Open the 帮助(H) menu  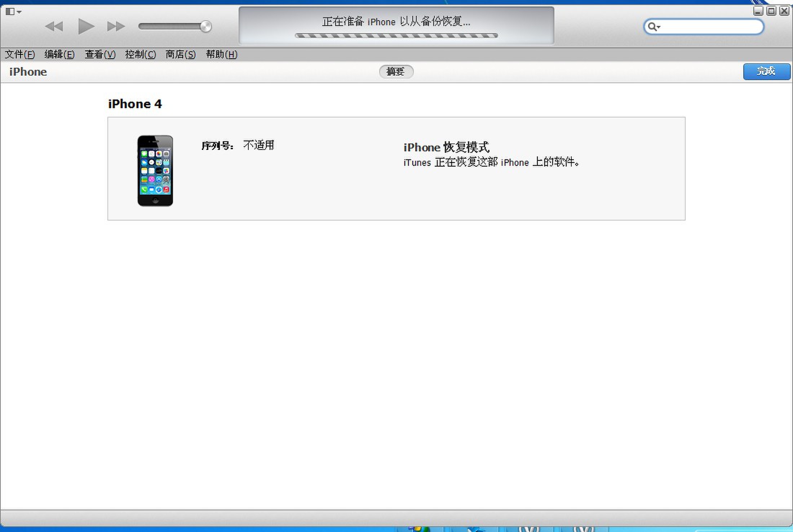(221, 54)
